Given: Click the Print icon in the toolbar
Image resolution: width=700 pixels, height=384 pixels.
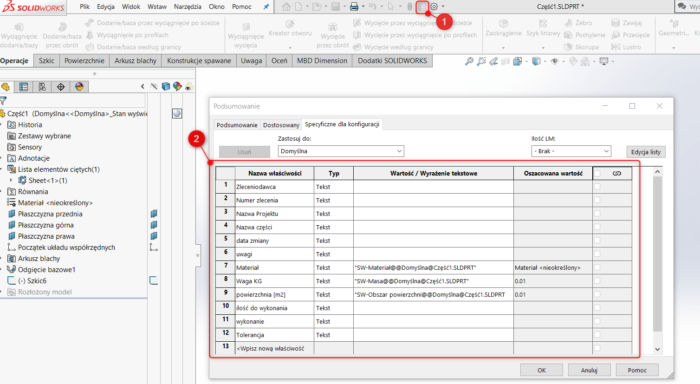Looking at the screenshot, I should coord(354,7).
